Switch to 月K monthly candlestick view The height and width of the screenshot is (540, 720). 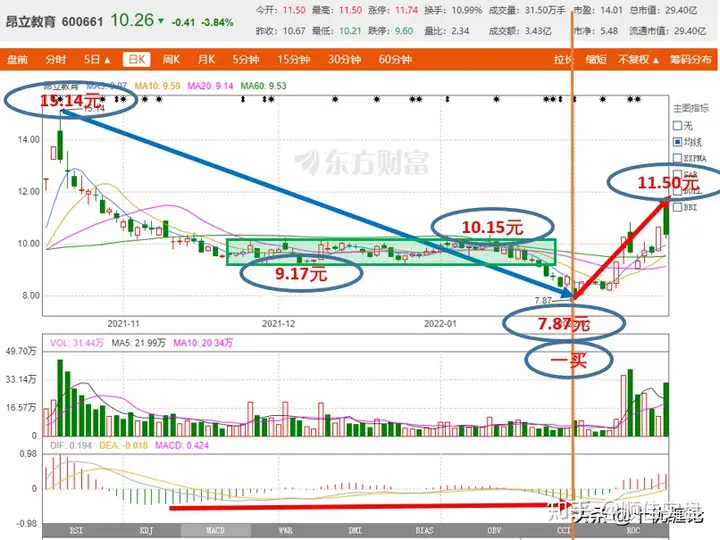click(206, 60)
